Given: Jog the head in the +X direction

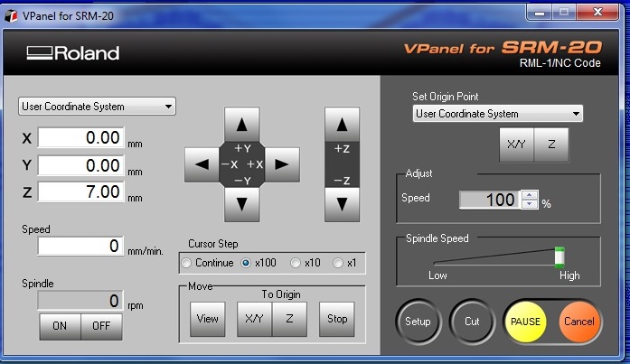Looking at the screenshot, I should 282,164.
